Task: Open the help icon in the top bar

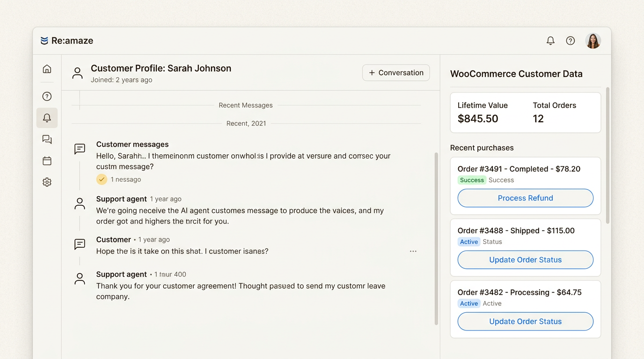Action: click(570, 41)
